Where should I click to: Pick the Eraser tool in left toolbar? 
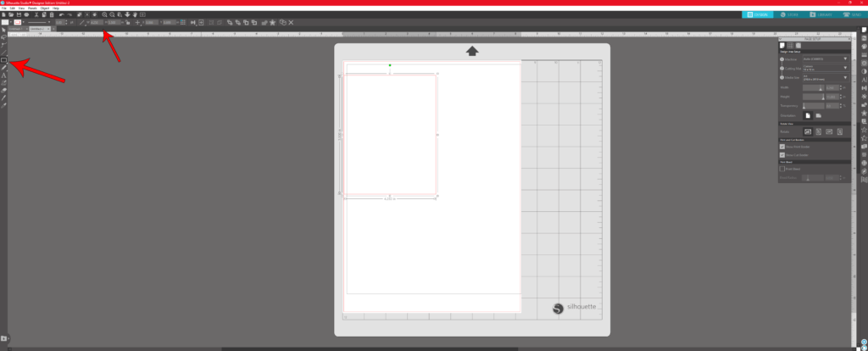coord(3,90)
